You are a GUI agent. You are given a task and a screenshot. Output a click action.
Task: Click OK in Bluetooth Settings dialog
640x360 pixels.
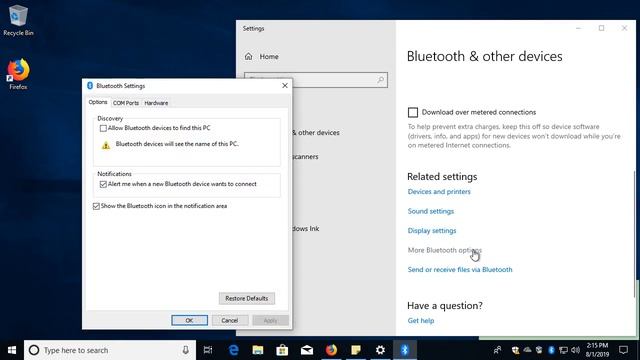[x=189, y=320]
